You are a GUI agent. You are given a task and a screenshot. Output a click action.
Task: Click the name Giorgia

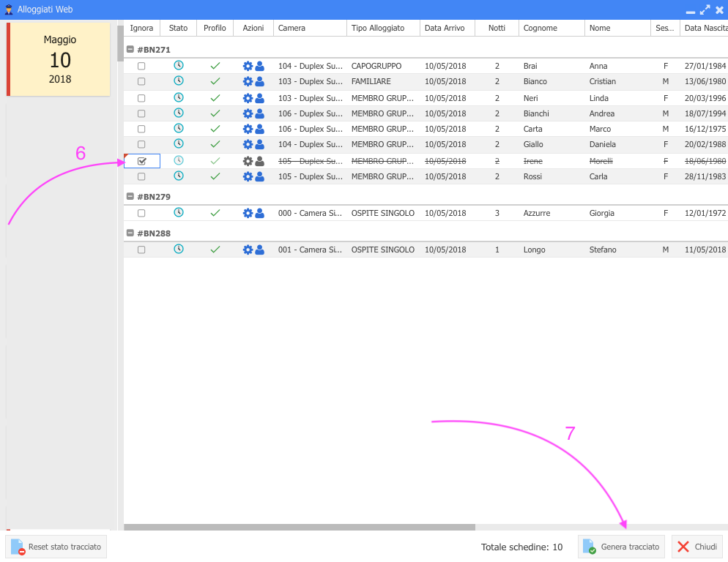[x=602, y=213]
